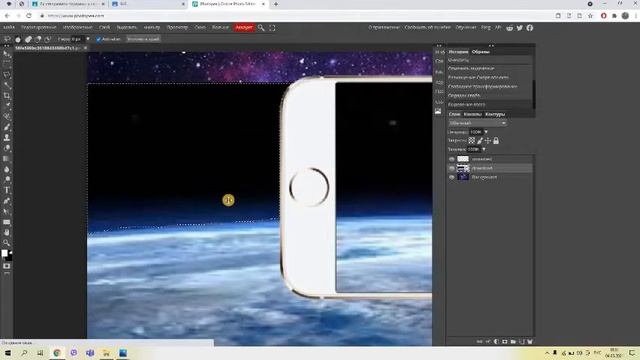Select the Spot Healing Brush tool

7,117
